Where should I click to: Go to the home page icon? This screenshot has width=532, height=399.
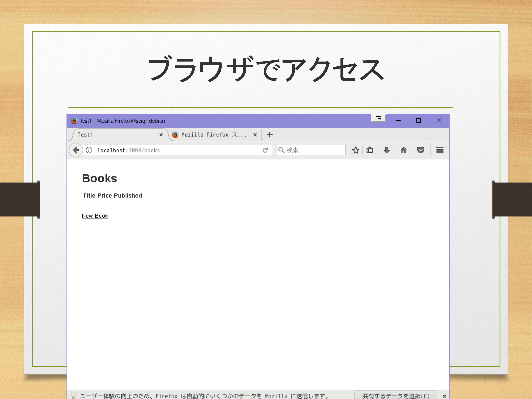coord(404,150)
